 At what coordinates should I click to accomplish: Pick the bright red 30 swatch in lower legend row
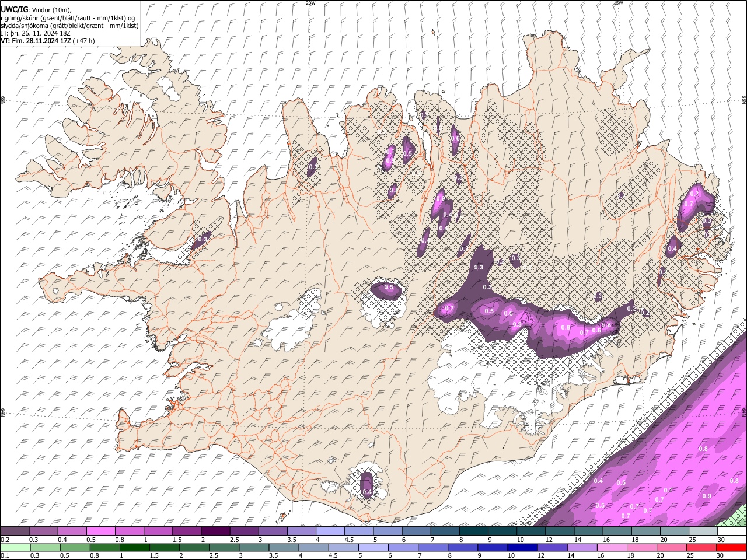pos(732,547)
